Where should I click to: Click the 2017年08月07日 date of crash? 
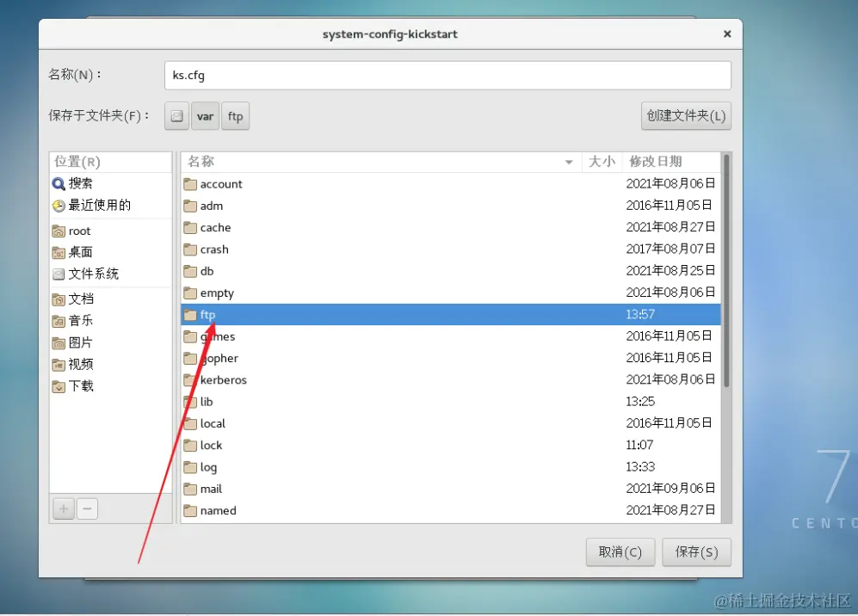click(x=670, y=249)
